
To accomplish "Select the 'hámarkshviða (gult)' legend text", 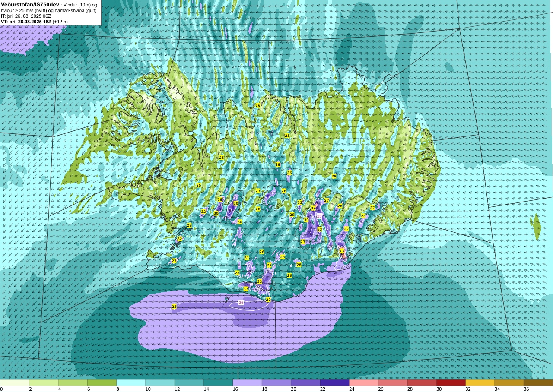I will tap(74, 10).
